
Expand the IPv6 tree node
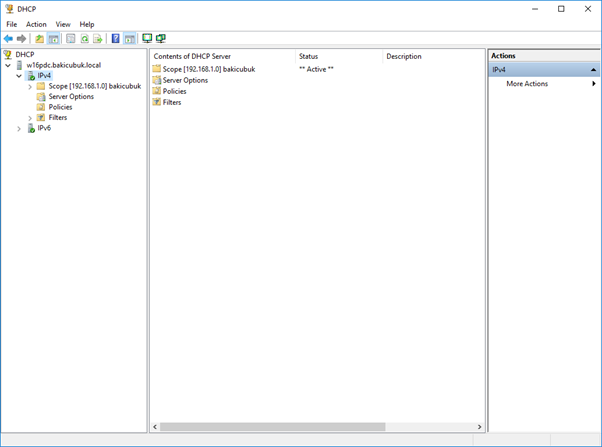19,129
